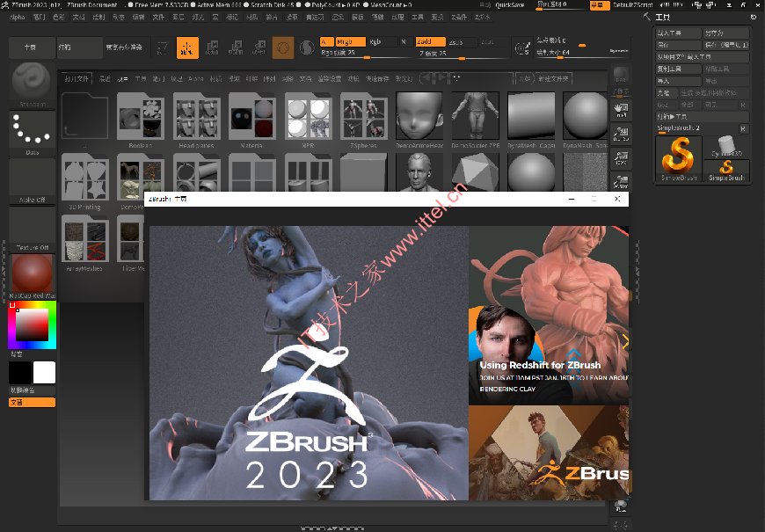Select the Cylinder3D tool thumbnail

pyautogui.click(x=726, y=147)
